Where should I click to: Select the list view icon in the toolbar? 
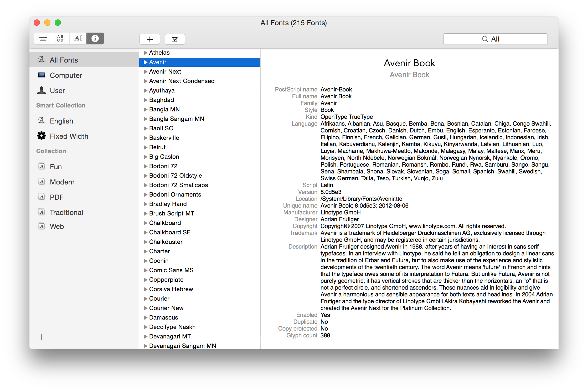pyautogui.click(x=43, y=38)
